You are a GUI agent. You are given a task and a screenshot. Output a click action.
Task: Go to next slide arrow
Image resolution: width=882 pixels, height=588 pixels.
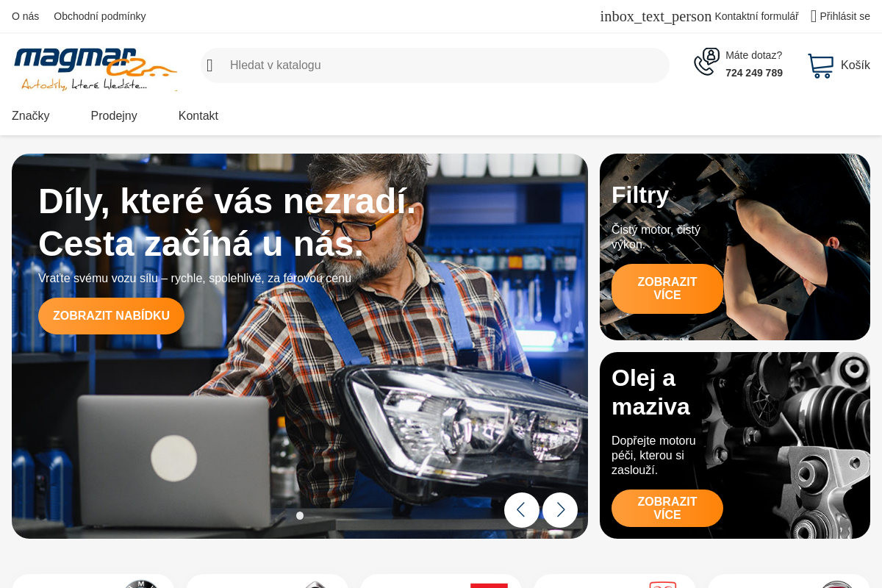click(x=560, y=510)
